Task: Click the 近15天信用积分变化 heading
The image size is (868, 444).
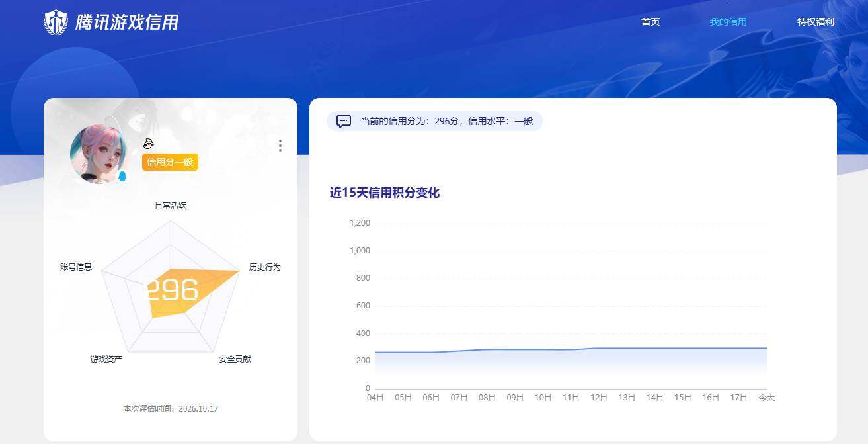Action: [385, 193]
